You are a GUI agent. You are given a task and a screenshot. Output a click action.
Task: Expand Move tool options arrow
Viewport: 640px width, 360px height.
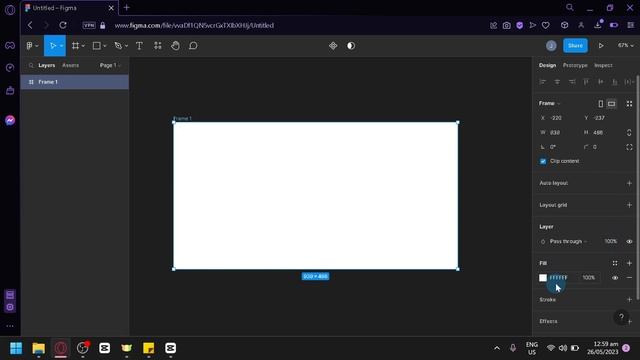(61, 46)
